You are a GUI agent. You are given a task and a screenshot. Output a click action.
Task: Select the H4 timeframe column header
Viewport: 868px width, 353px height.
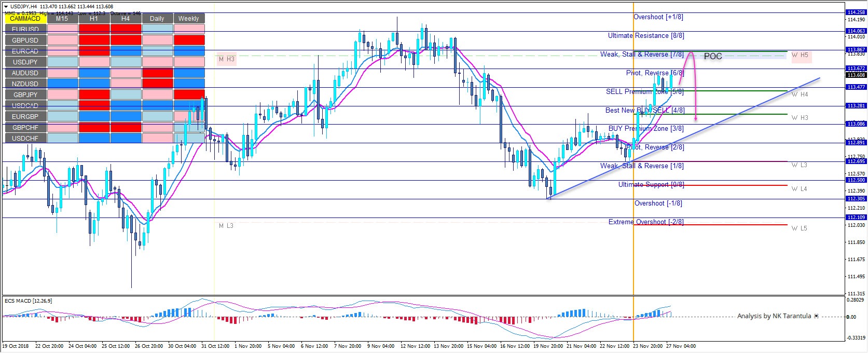point(126,18)
